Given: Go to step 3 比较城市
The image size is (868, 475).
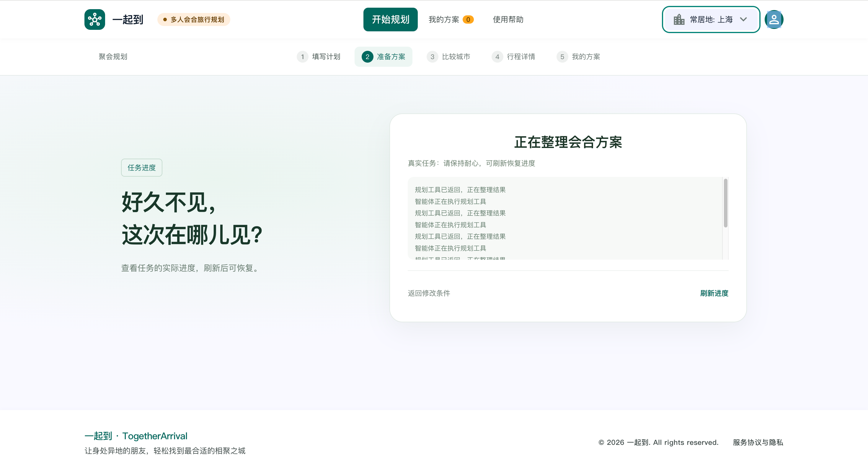Looking at the screenshot, I should click(x=448, y=57).
